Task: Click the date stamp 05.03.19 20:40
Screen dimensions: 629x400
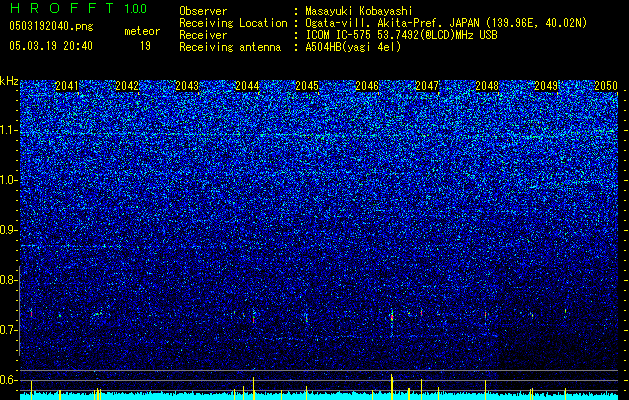Action: 51,46
